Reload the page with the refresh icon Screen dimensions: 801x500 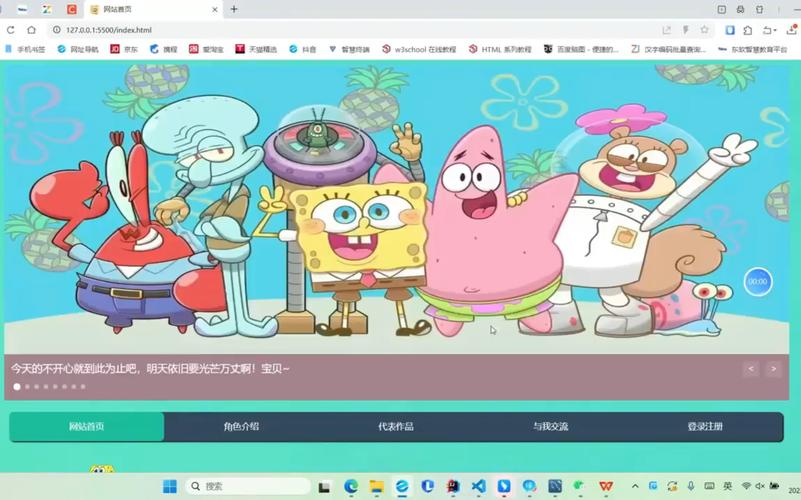10,30
